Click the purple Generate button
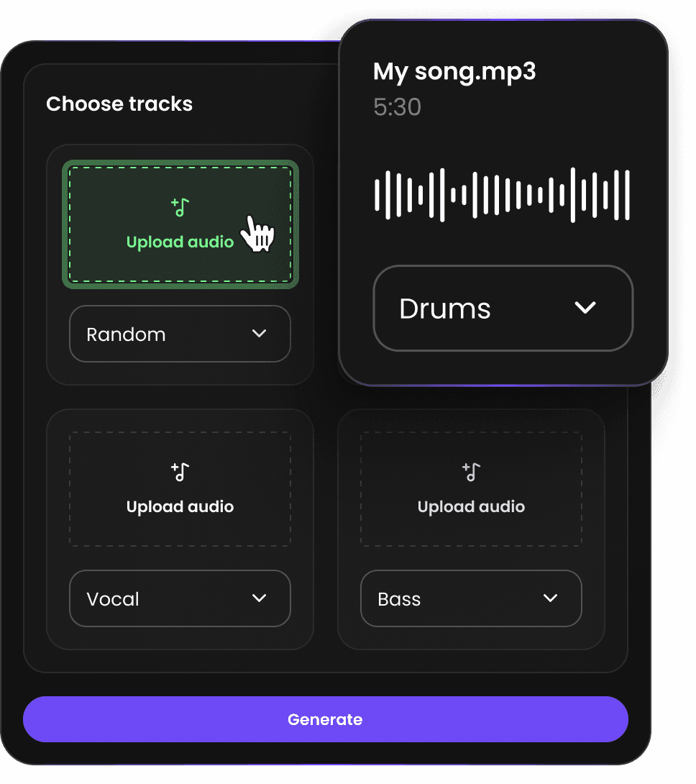 click(x=326, y=719)
